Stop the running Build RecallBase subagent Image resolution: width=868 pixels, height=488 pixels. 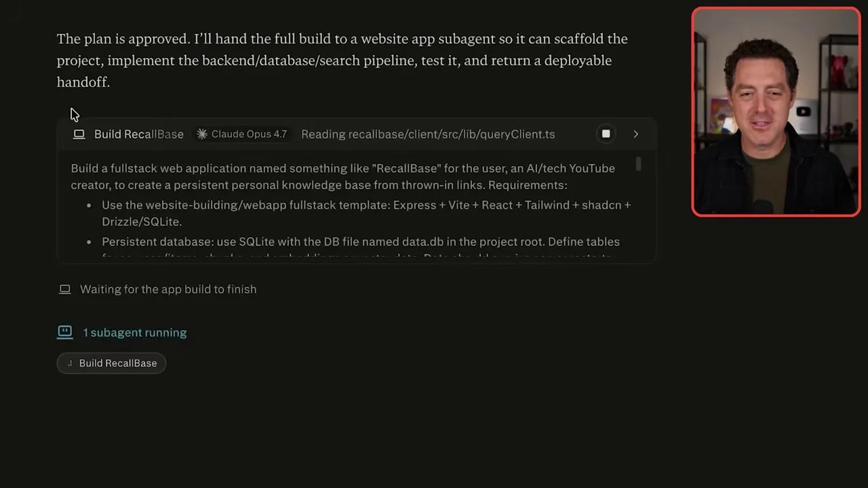point(606,134)
